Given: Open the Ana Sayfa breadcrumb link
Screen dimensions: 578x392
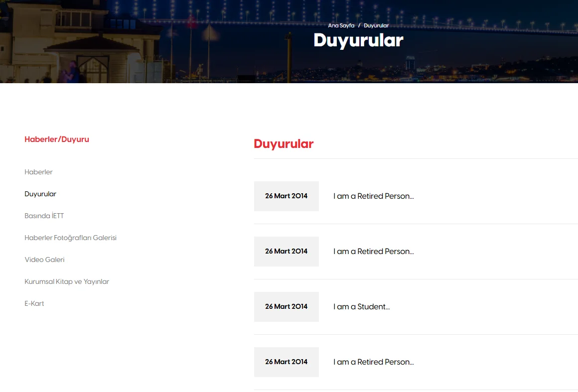Looking at the screenshot, I should coord(340,25).
